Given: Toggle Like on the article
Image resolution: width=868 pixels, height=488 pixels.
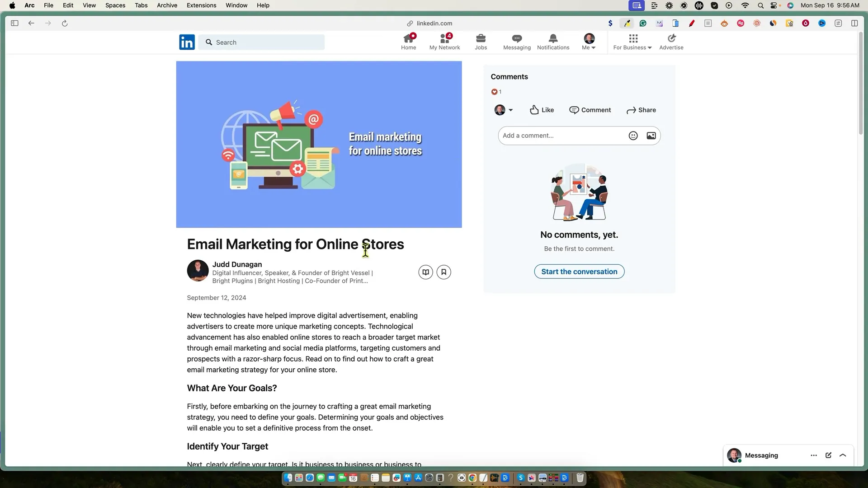Looking at the screenshot, I should [x=542, y=110].
